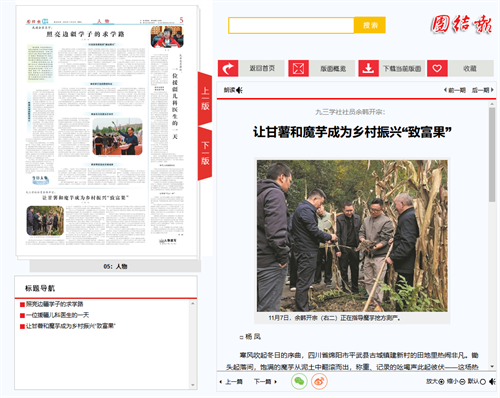Click the top headline on page thumbnail
The height and width of the screenshot is (398, 500).
tap(85, 34)
